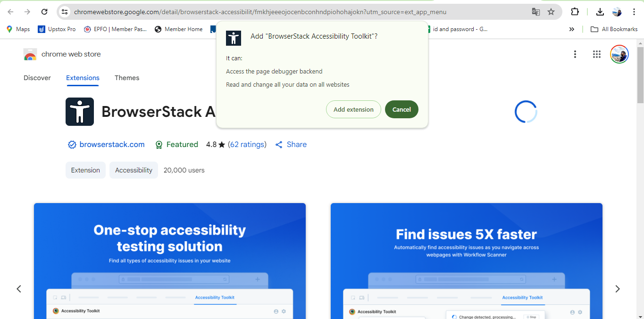This screenshot has width=644, height=319.
Task: Open the 'Find issues 5X faster' screenshot
Action: point(467,261)
